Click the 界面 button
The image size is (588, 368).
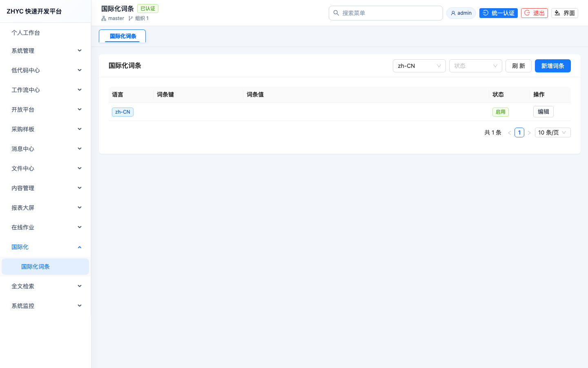pos(564,13)
